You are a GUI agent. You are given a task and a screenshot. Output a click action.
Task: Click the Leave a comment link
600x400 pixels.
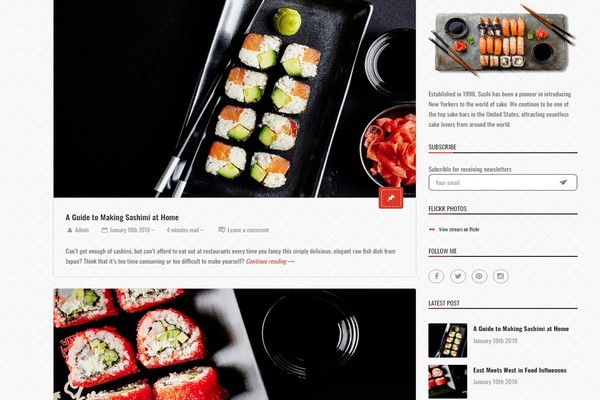248,230
